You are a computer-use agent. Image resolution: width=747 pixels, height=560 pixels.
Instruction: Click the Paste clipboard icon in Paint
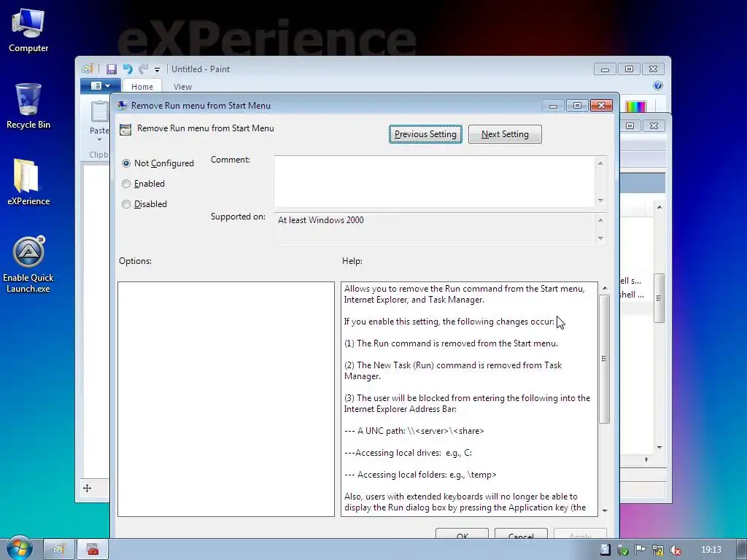point(99,112)
